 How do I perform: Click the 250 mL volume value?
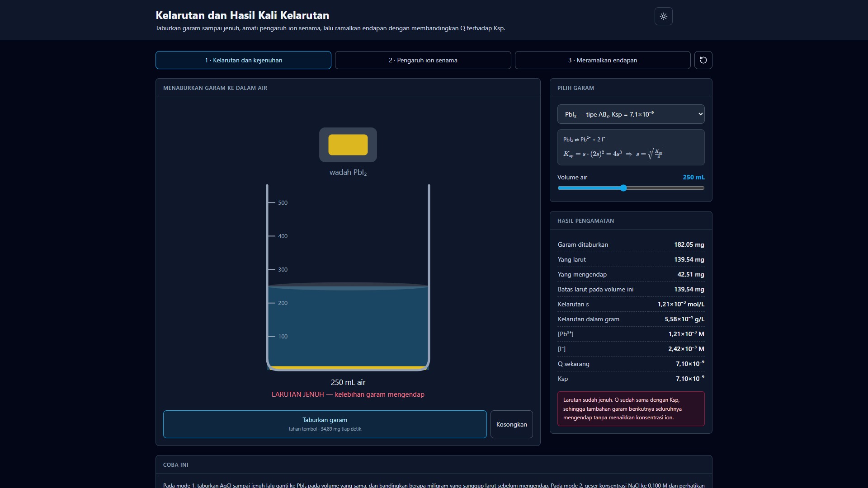[x=693, y=177]
